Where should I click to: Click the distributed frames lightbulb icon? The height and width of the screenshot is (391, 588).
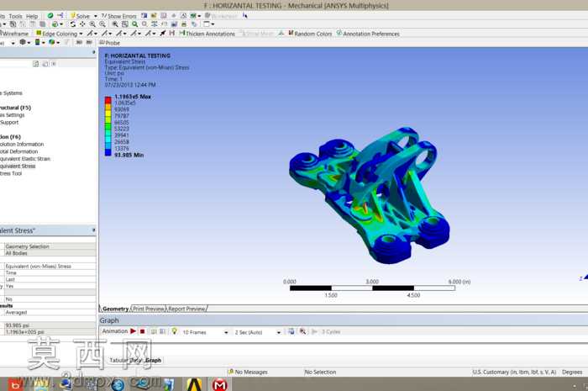point(175,331)
